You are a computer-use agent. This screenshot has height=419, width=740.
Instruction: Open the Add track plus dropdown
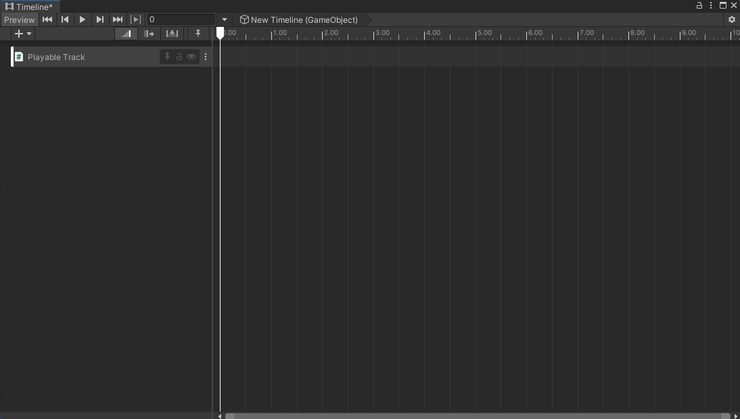[22, 34]
